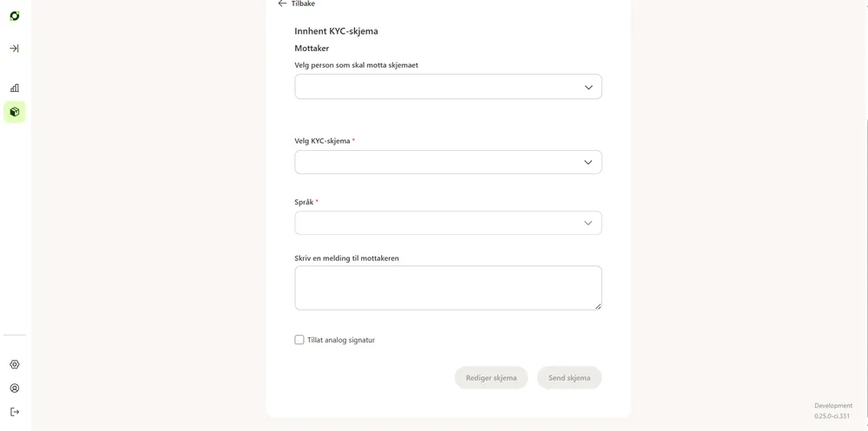Click the Rediger skjema button

click(x=491, y=378)
